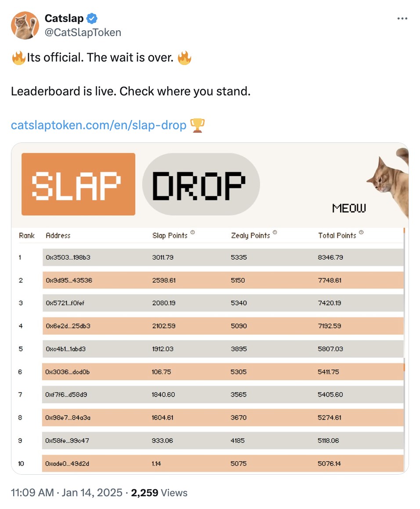Click the trophy emoji after the link
This screenshot has height=509, width=420.
(x=197, y=125)
